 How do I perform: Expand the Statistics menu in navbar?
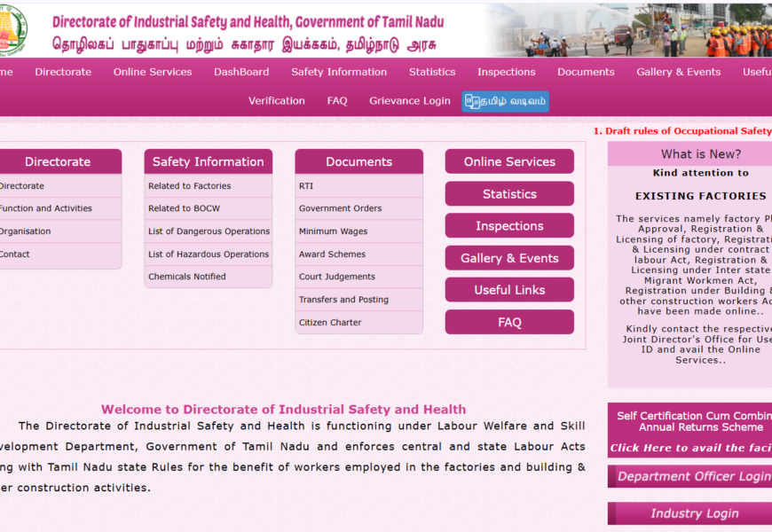point(432,72)
